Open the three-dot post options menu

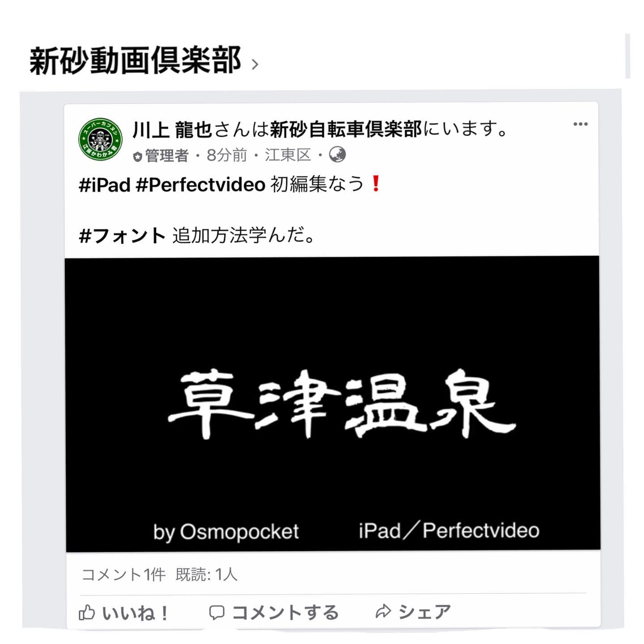click(x=580, y=124)
